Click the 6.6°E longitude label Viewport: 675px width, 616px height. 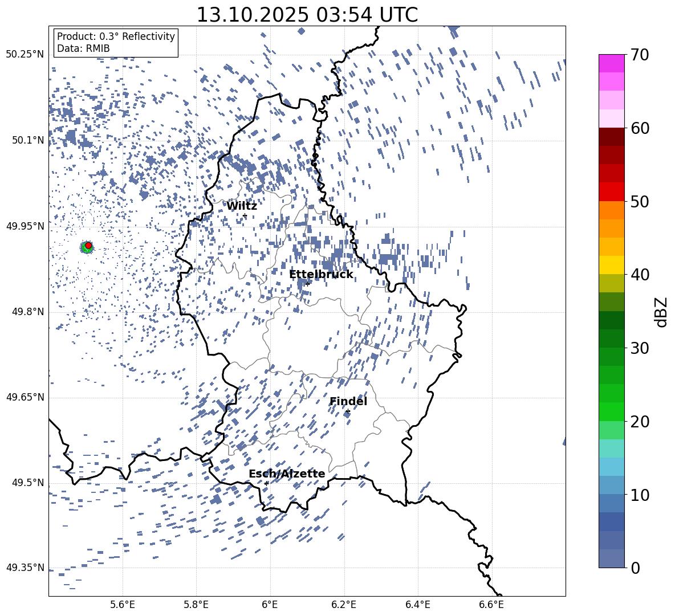click(491, 605)
